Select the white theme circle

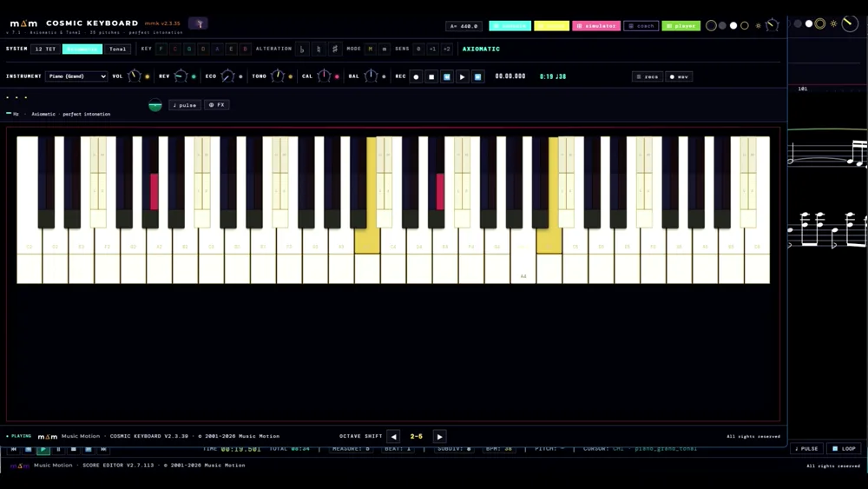[x=733, y=25]
